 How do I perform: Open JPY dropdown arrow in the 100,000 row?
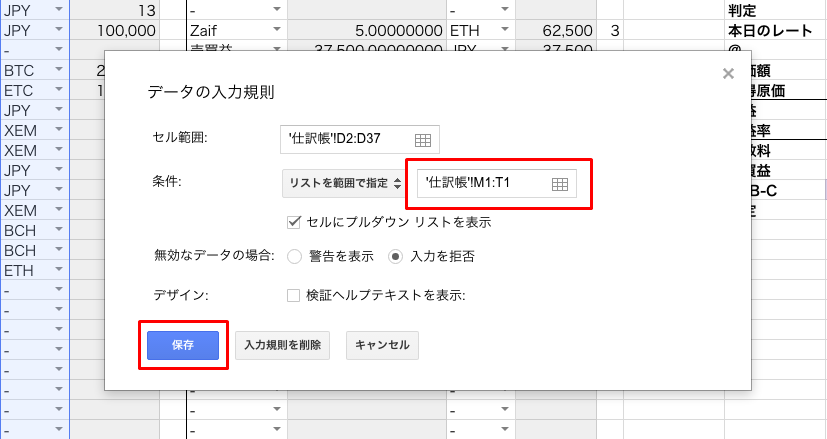click(59, 30)
